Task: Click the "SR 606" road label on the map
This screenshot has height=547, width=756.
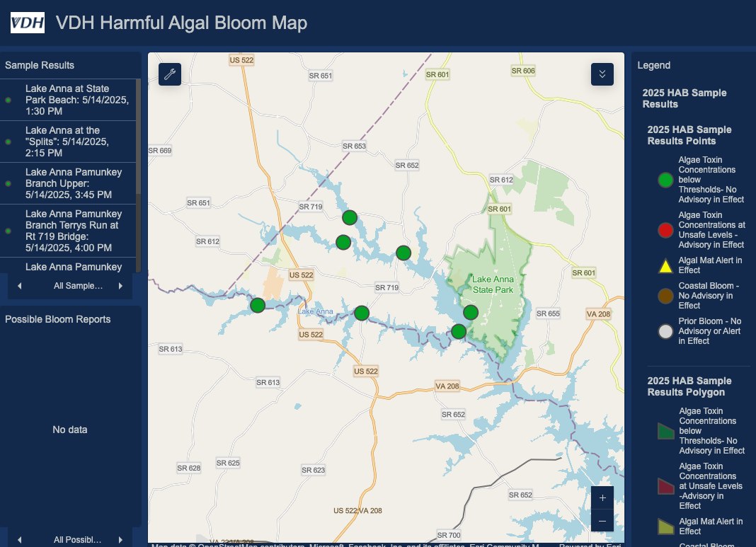Action: coord(523,71)
